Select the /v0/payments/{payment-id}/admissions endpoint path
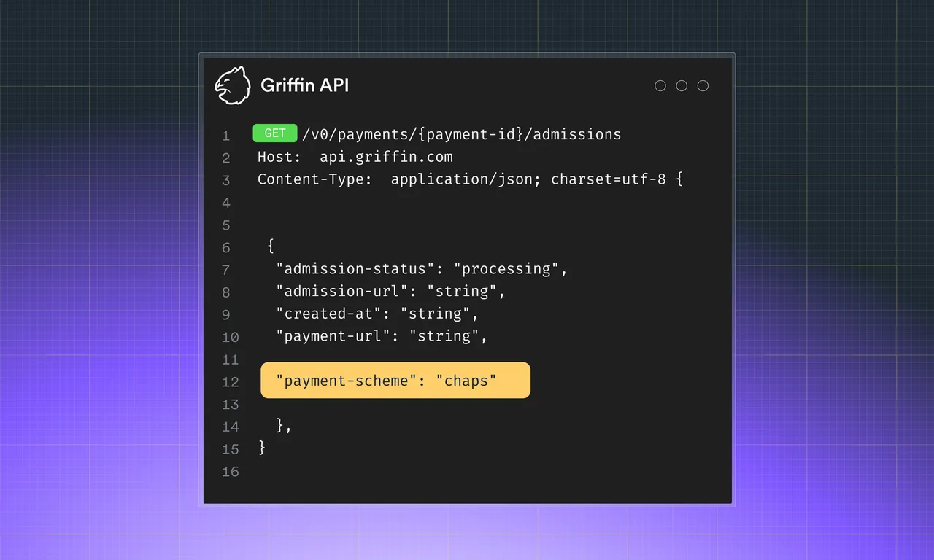This screenshot has height=560, width=934. [x=462, y=134]
